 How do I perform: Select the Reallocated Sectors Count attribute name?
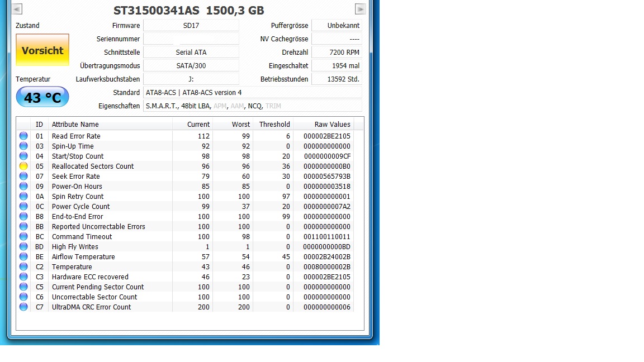pos(93,166)
